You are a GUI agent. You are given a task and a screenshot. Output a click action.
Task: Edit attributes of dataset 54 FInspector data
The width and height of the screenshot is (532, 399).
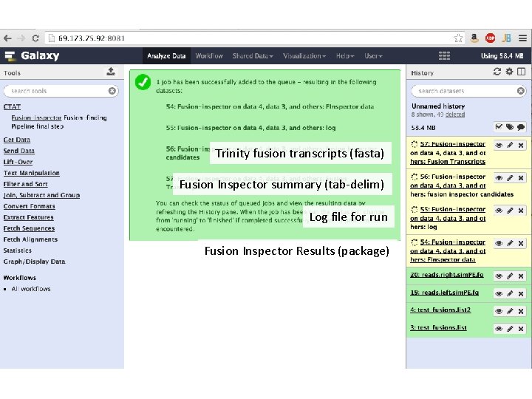coord(510,243)
